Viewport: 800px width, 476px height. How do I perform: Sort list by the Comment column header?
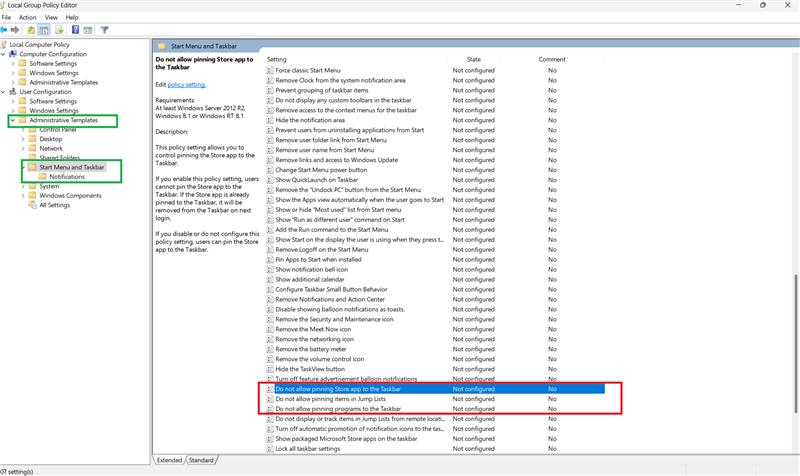click(x=552, y=60)
